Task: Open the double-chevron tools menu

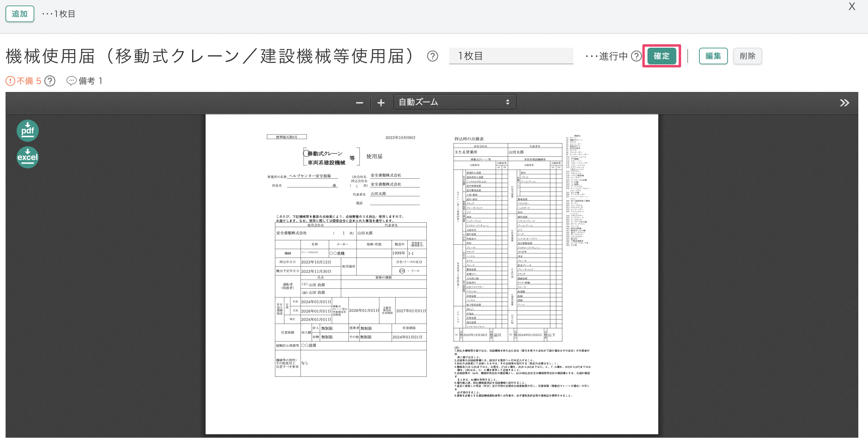Action: (844, 103)
